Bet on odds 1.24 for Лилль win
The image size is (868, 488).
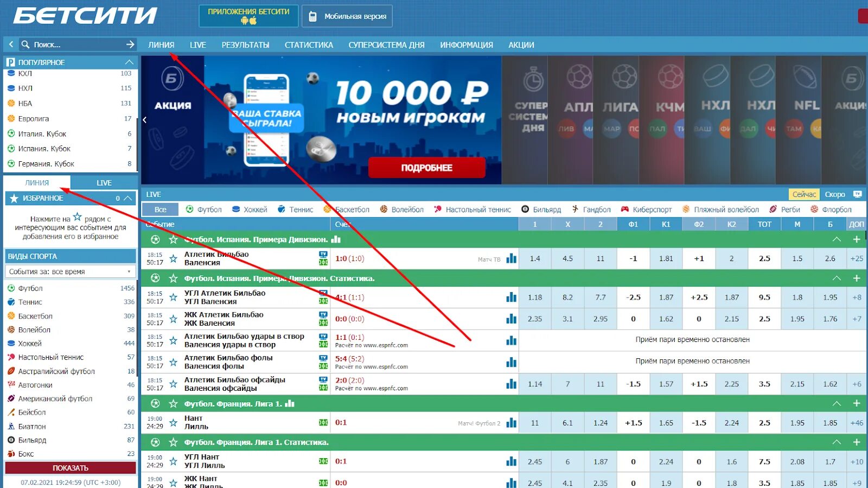pos(601,422)
